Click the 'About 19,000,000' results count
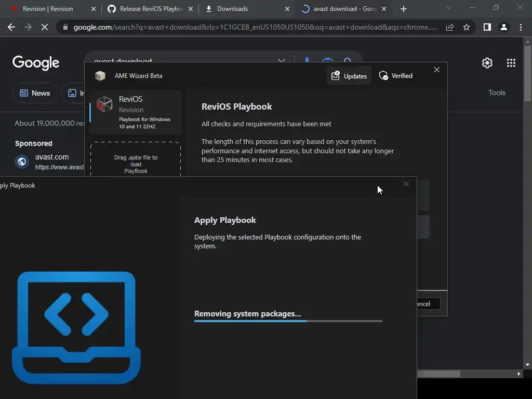 point(49,123)
